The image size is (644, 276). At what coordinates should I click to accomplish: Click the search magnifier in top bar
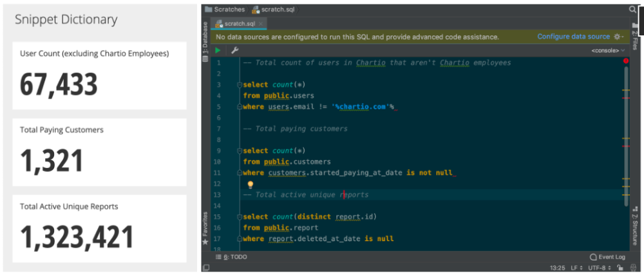coord(632,9)
